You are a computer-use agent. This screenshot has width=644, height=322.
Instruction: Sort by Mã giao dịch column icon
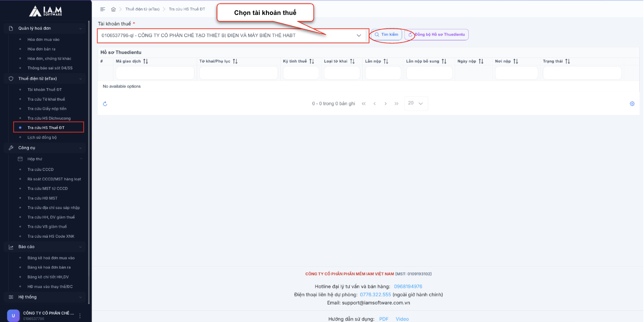[x=145, y=61]
